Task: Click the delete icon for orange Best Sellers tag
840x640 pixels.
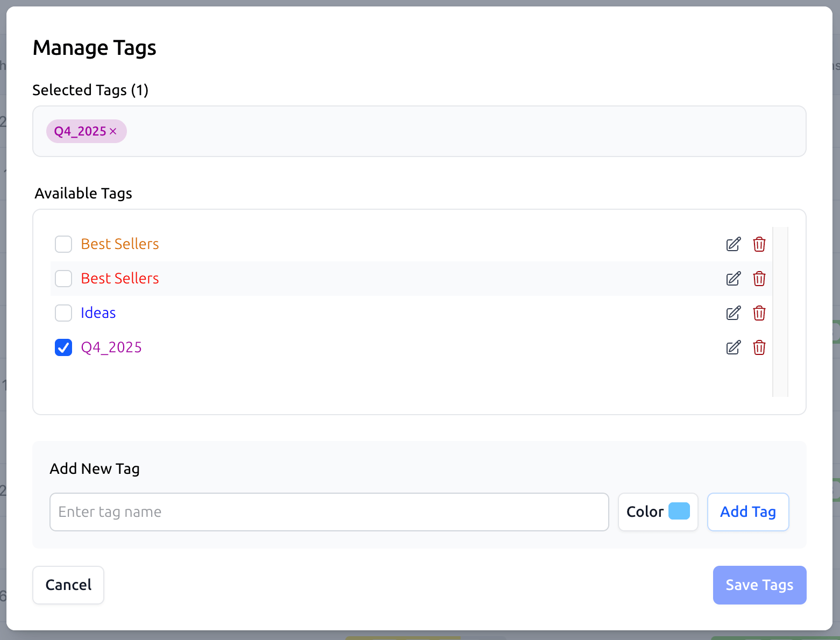Action: pos(759,244)
